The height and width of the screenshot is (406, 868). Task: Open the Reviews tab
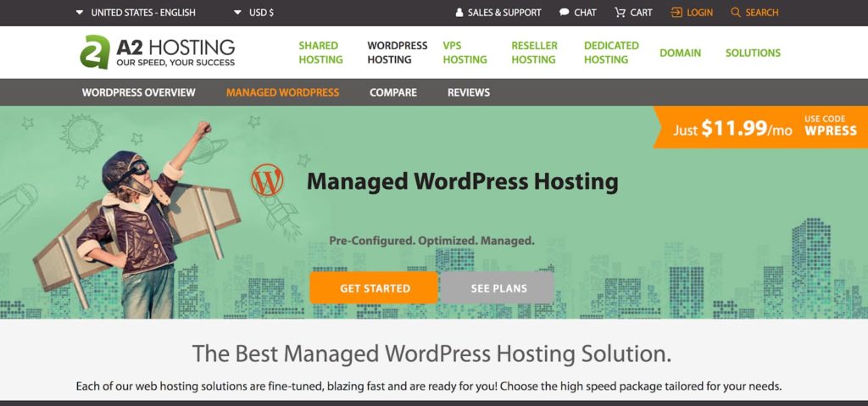click(468, 92)
